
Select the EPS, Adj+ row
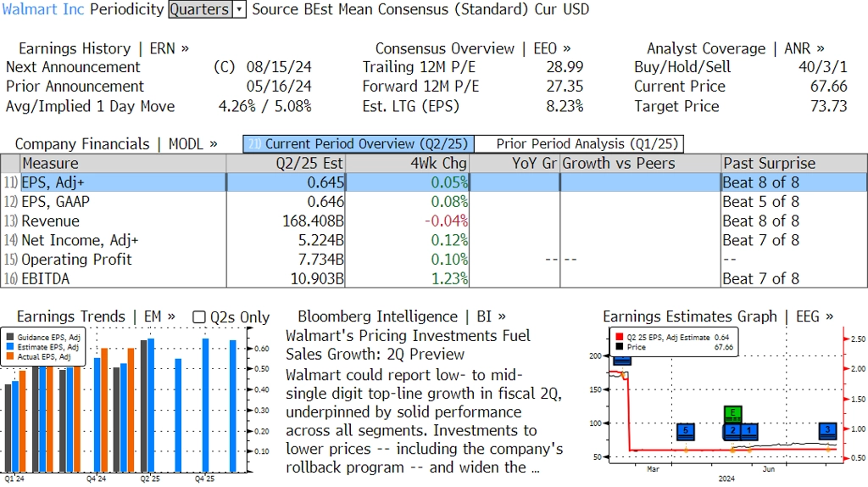click(434, 182)
